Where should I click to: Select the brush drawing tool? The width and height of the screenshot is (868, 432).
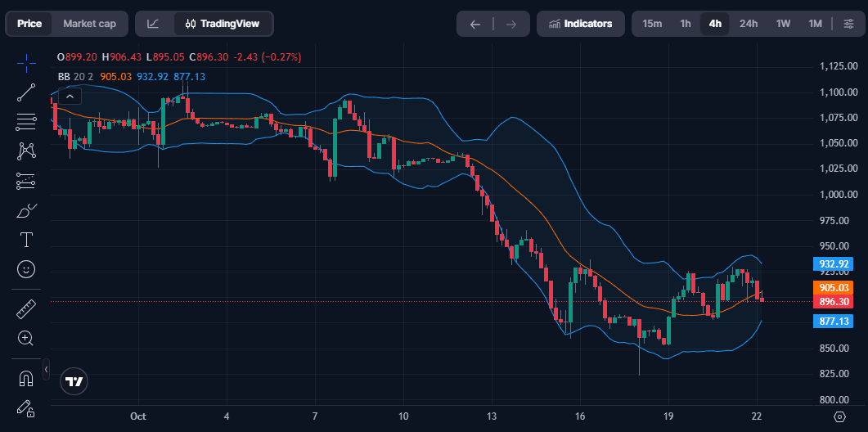click(26, 210)
